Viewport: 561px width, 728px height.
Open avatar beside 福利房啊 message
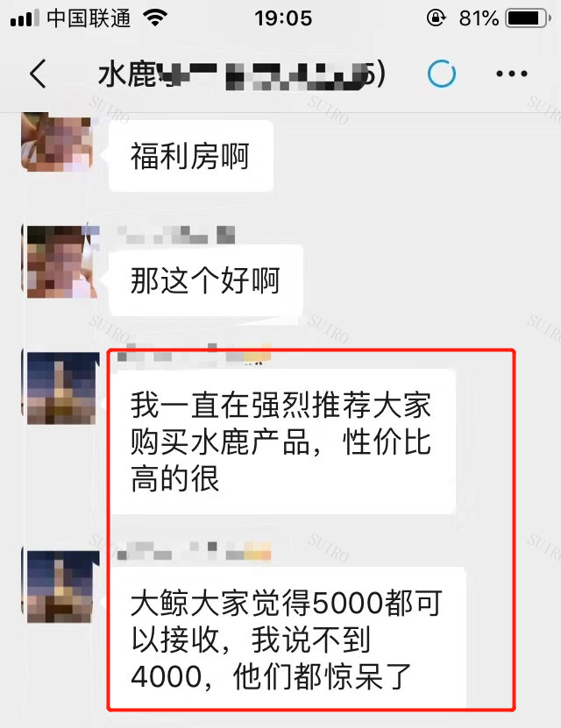pyautogui.click(x=57, y=141)
